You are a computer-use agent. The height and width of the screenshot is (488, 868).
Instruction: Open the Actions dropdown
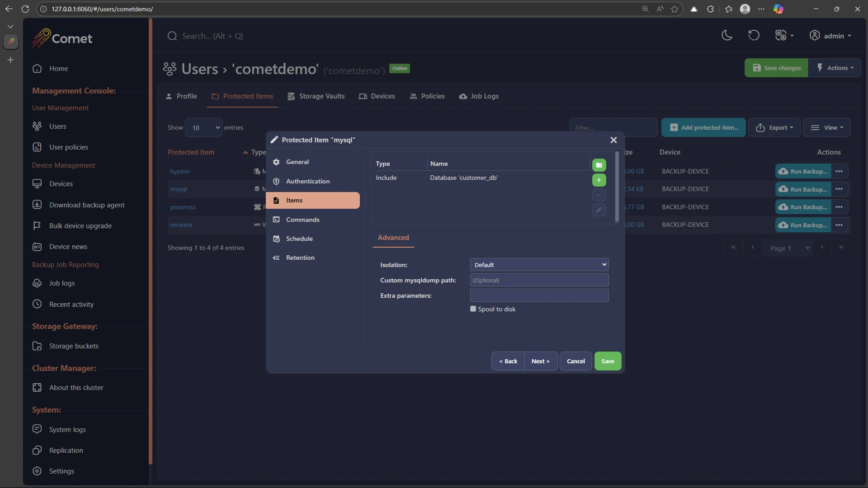pos(835,68)
